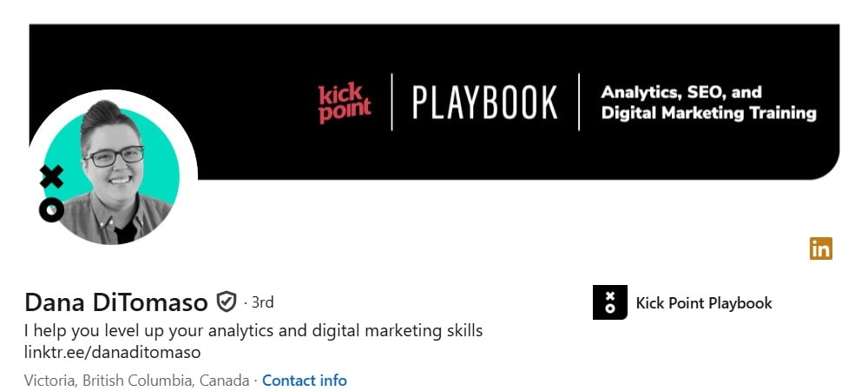
Task: Click the Kick Point Playbook company name
Action: (x=704, y=303)
